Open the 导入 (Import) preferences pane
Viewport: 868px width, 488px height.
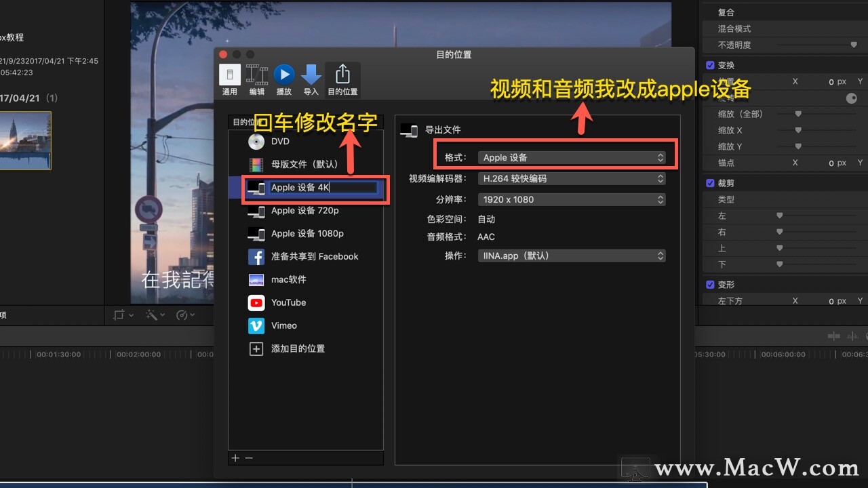click(311, 80)
